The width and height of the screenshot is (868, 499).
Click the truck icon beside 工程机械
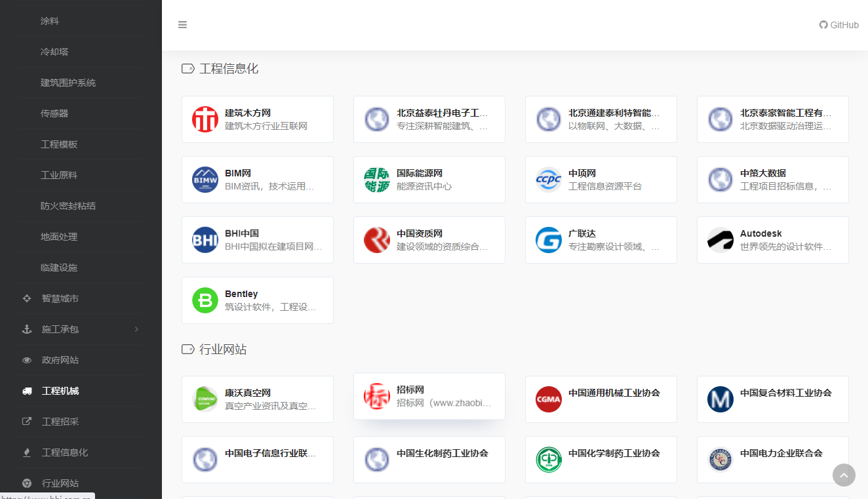tap(27, 391)
